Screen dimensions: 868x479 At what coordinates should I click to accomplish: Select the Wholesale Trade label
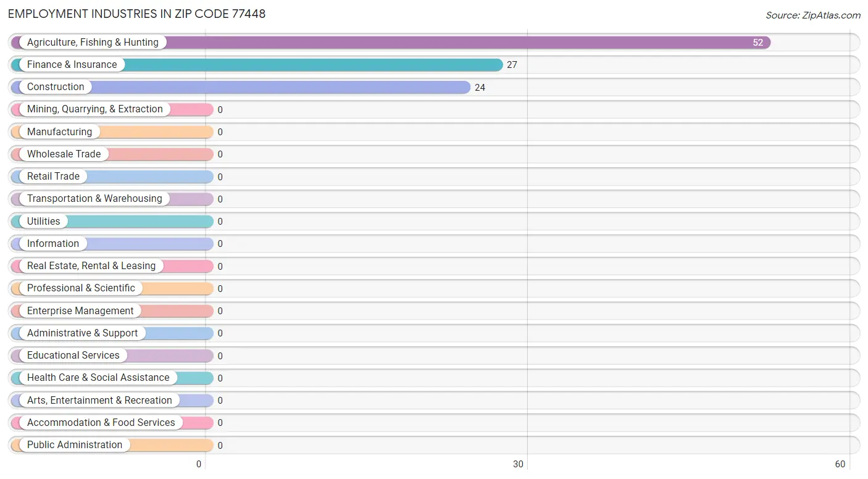(64, 154)
